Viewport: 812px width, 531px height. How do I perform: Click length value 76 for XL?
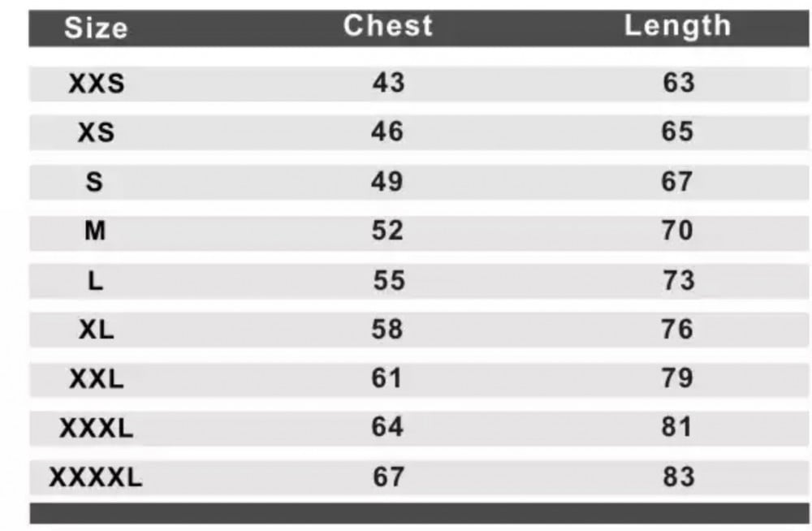[678, 330]
